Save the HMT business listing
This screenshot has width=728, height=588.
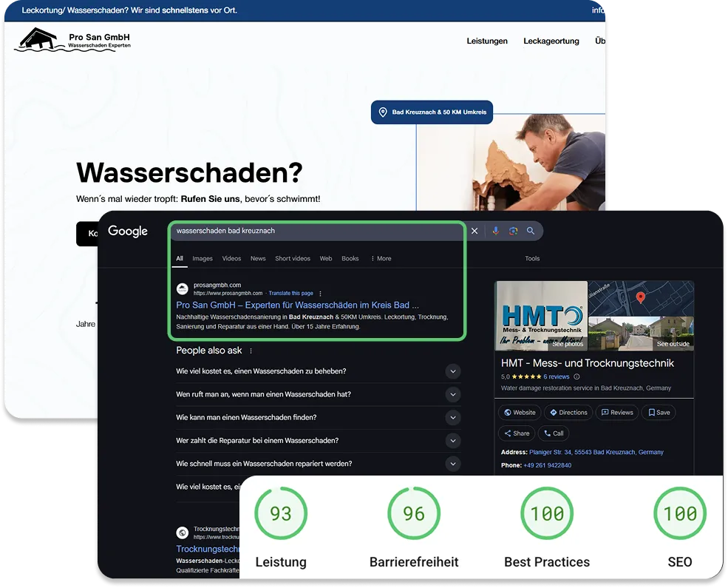click(658, 412)
